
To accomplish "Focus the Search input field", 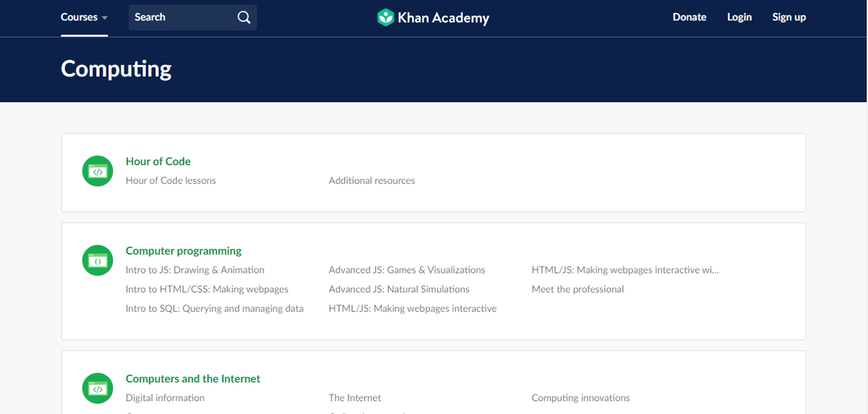I will pyautogui.click(x=181, y=17).
